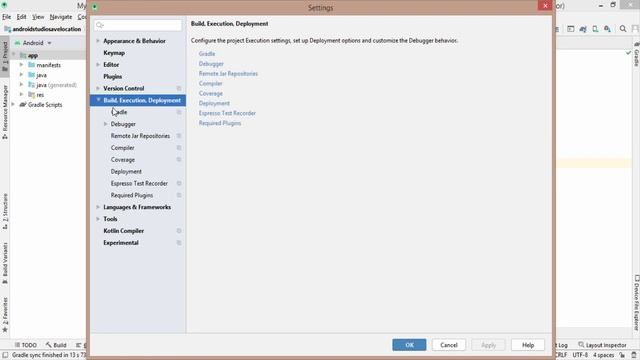Image resolution: width=640 pixels, height=360 pixels.
Task: Open the Coverage link in the right pane
Action: [211, 93]
